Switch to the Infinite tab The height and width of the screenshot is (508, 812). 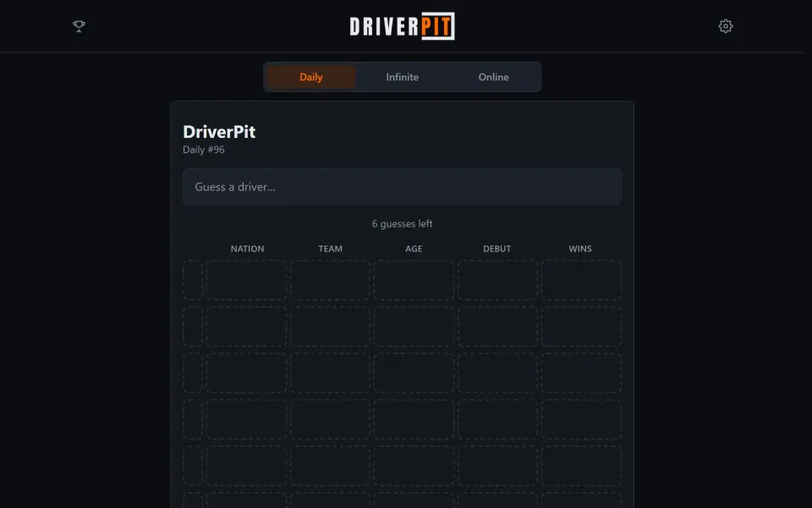pos(403,77)
